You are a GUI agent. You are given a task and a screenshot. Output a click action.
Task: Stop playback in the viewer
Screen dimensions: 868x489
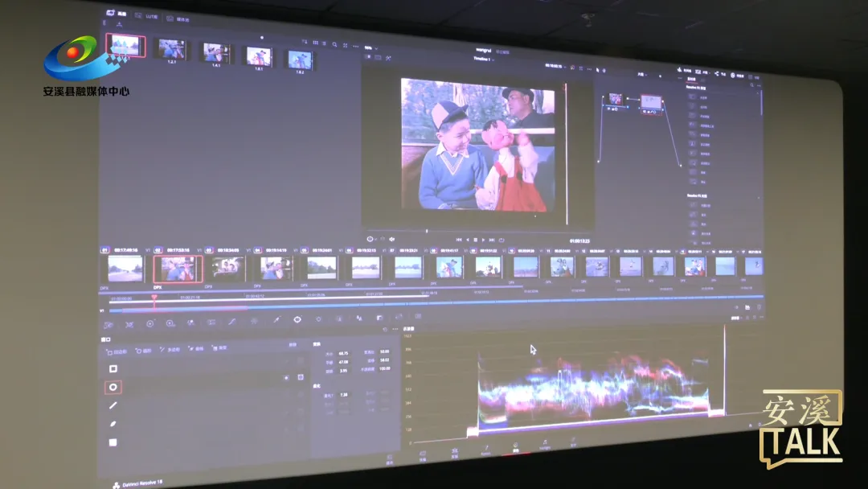(x=476, y=240)
